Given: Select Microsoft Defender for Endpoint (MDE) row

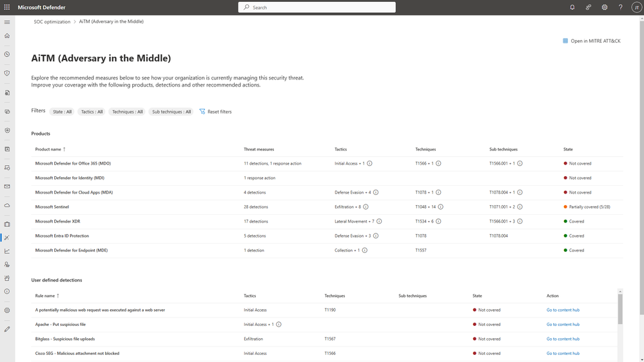Looking at the screenshot, I should 327,250.
